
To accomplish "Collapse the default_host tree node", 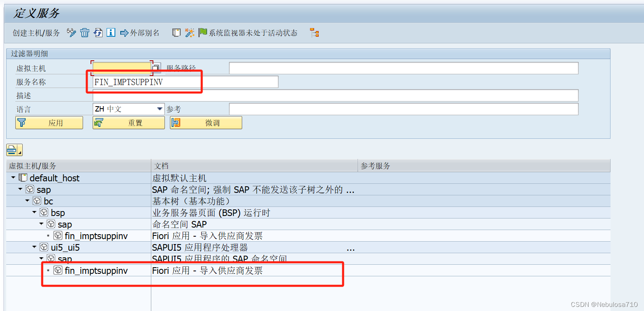I will tap(13, 178).
